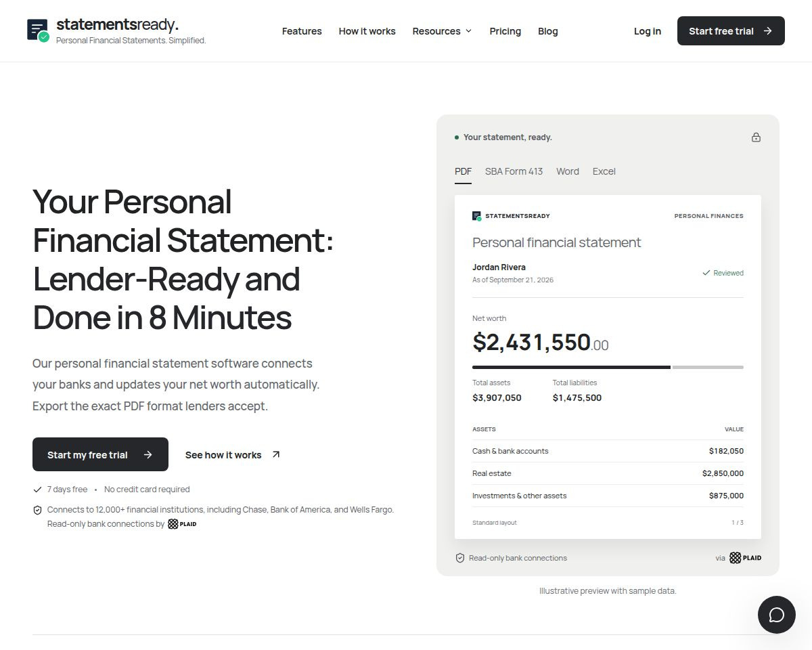Viewport: 812px width, 650px height.
Task: Click the net worth progress bar
Action: click(x=608, y=367)
